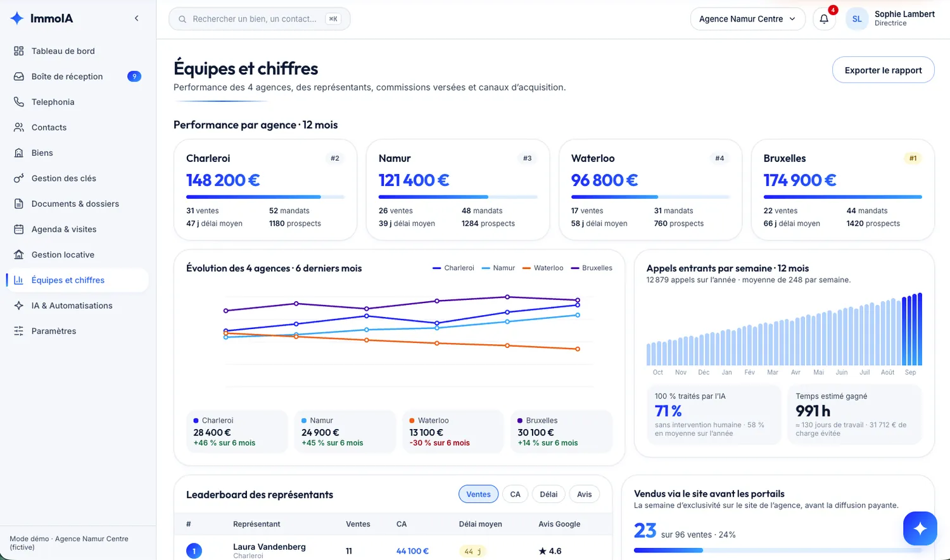Click the IA & Automatisations sparkle icon
Image resolution: width=950 pixels, height=560 pixels.
pos(19,306)
